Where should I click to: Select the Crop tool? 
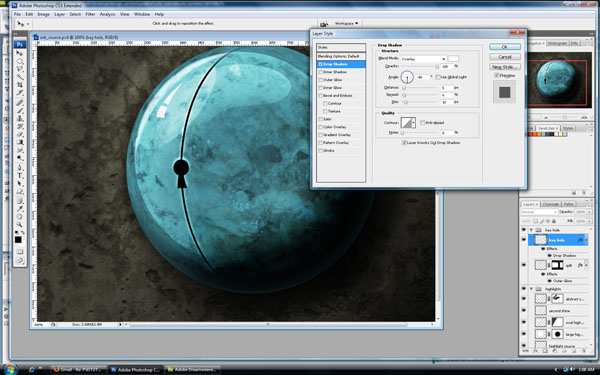point(20,85)
